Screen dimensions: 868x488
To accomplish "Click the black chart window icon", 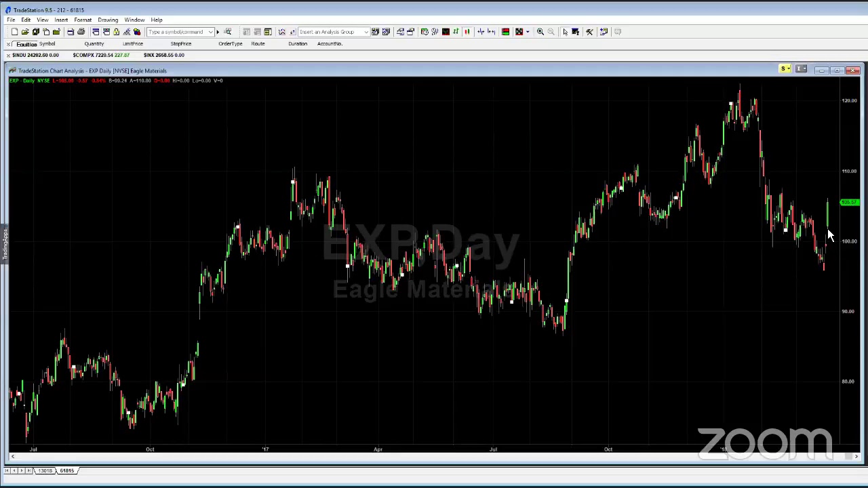I will click(x=446, y=32).
